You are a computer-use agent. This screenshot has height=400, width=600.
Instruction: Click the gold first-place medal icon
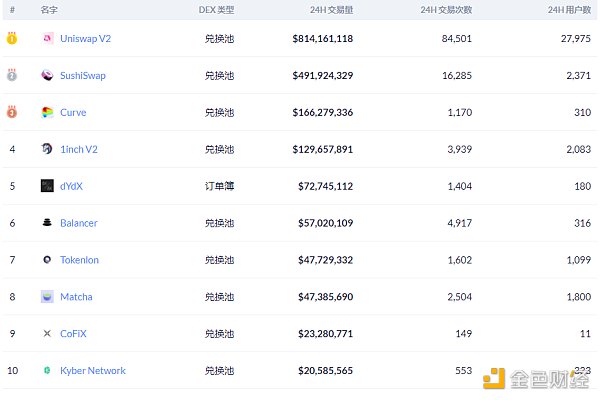[x=12, y=39]
